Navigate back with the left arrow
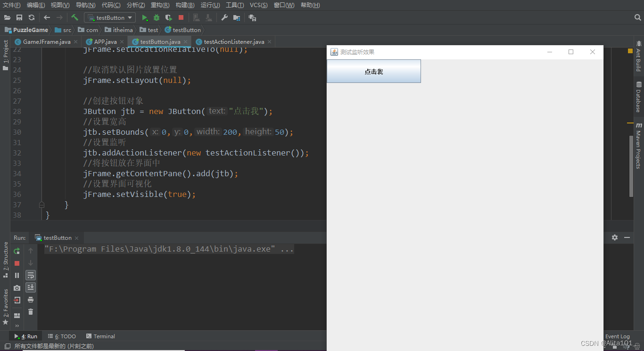 47,17
